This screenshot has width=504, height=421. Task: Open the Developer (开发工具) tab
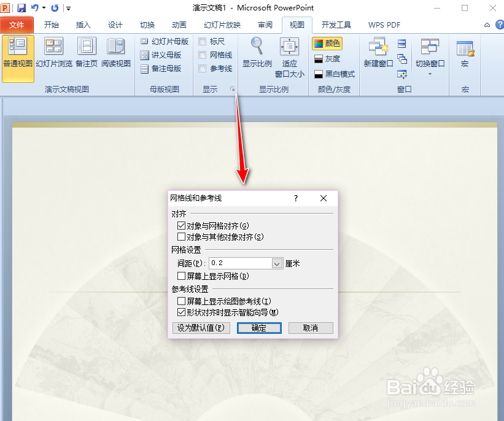point(336,25)
